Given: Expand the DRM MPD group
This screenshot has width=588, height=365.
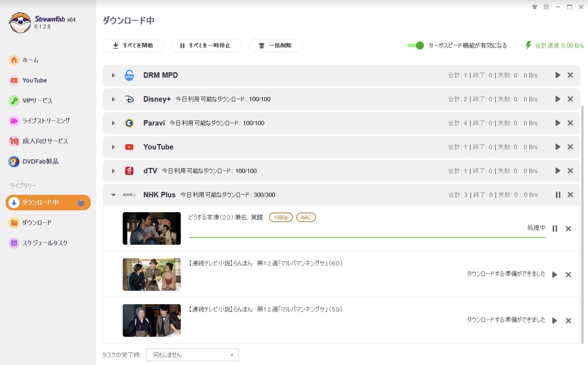Looking at the screenshot, I should [x=113, y=75].
